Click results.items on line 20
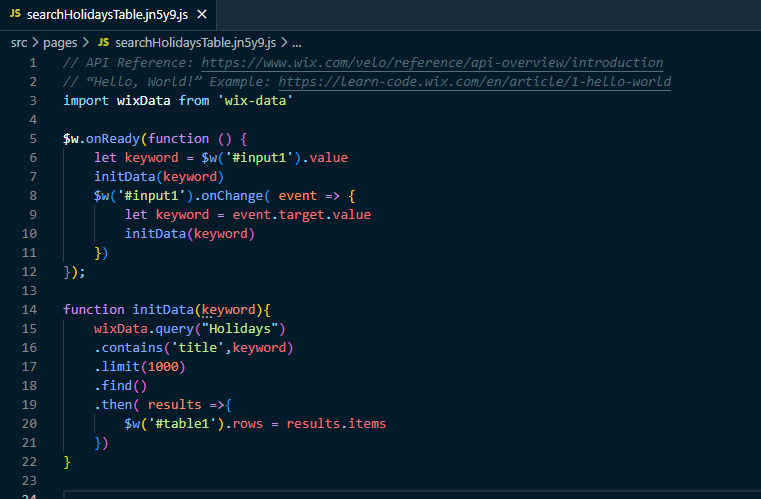This screenshot has width=761, height=499. tap(336, 423)
